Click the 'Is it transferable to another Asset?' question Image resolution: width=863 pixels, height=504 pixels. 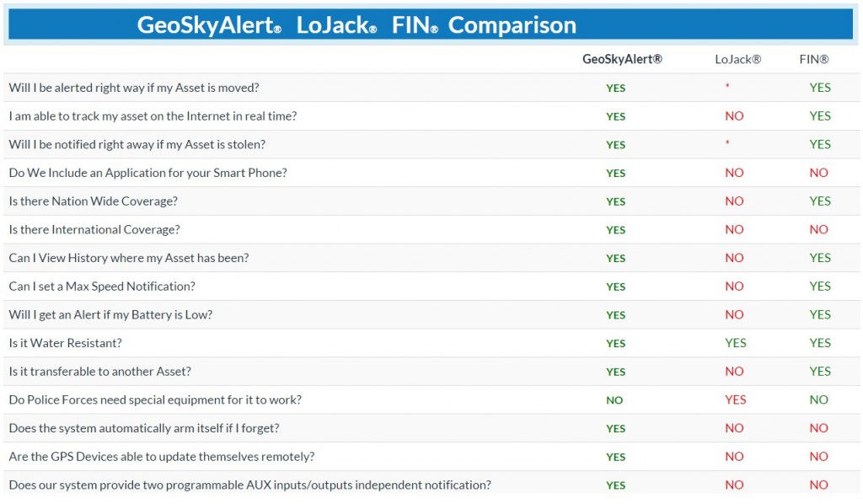tap(100, 372)
